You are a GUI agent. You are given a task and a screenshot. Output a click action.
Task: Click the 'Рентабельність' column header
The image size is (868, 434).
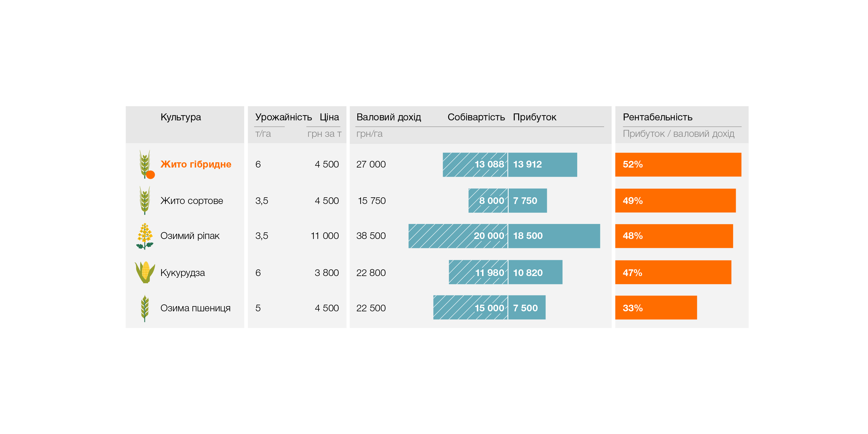point(657,117)
